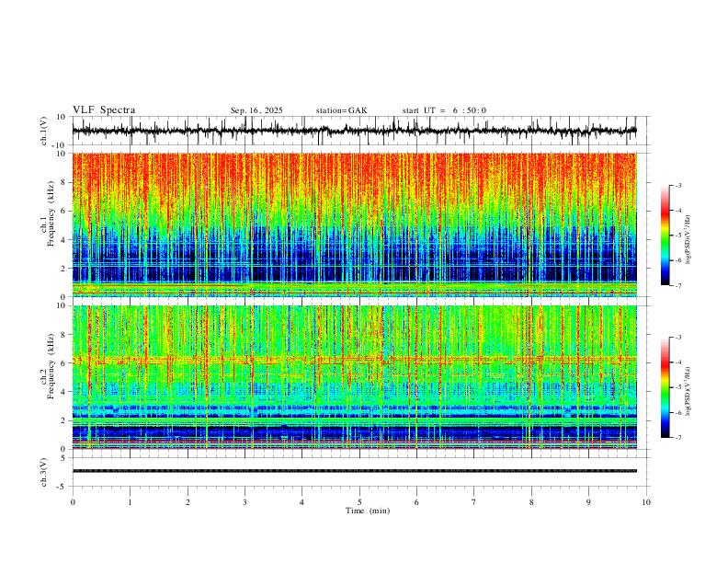
Task: Click the "-7" label on ch.1 color bar
Action: click(678, 285)
